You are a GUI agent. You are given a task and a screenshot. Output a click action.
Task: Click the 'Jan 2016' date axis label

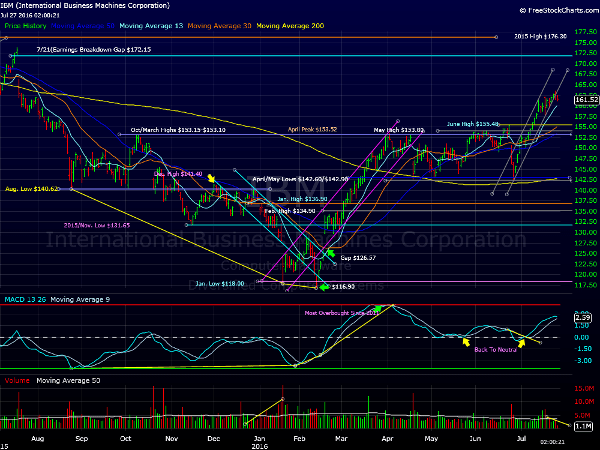[x=259, y=442]
